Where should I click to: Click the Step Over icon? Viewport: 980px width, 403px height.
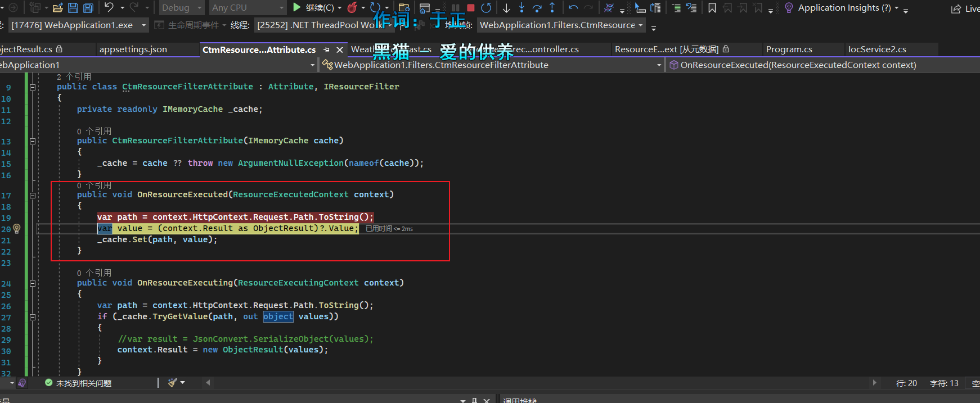pyautogui.click(x=537, y=8)
